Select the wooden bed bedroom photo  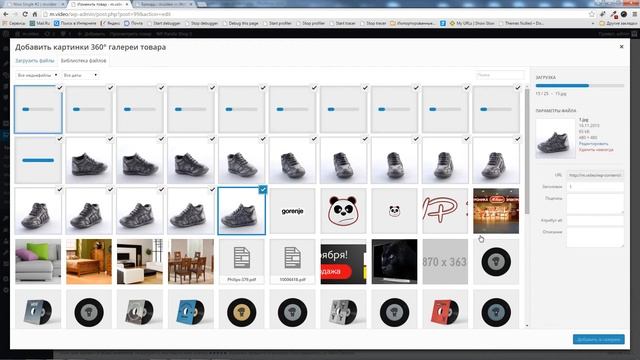pyautogui.click(x=89, y=262)
